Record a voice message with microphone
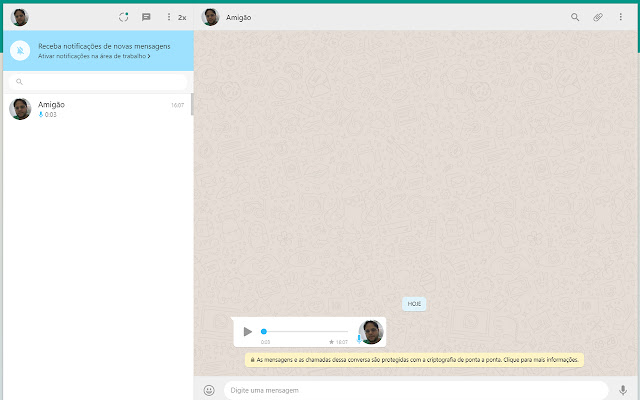 coord(623,390)
